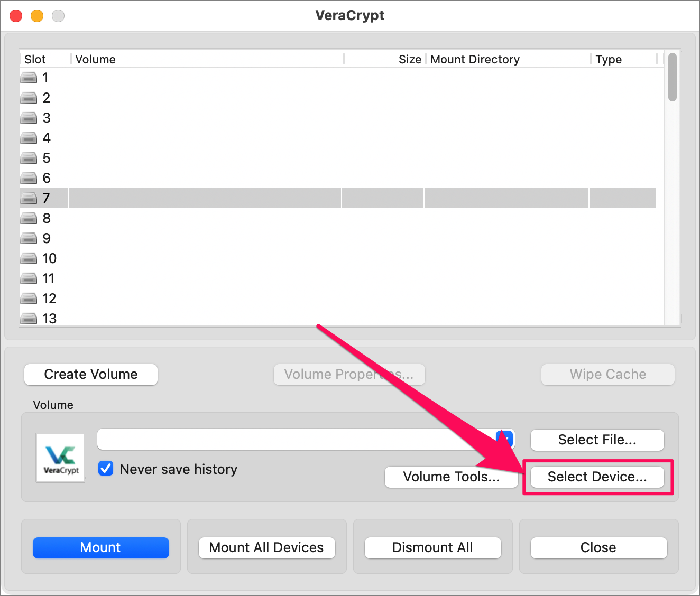Click the VeraCrypt logo image
This screenshot has height=596, width=700.
(x=60, y=458)
